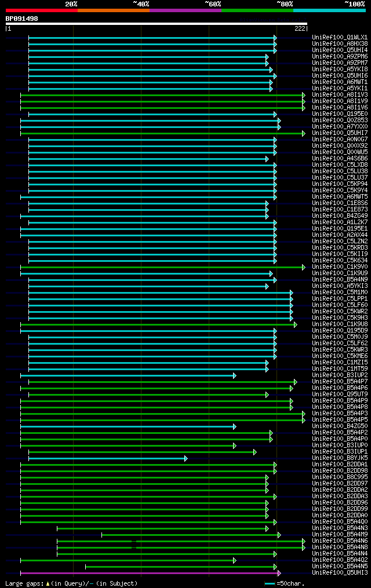
Task: Select the UniRef100_Q5UHI3 label
Action: click(x=340, y=573)
